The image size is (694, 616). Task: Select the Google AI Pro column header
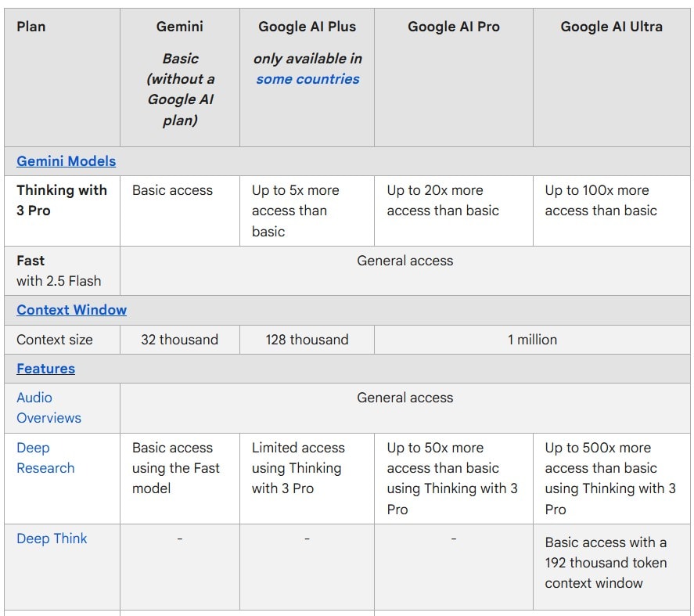(453, 27)
